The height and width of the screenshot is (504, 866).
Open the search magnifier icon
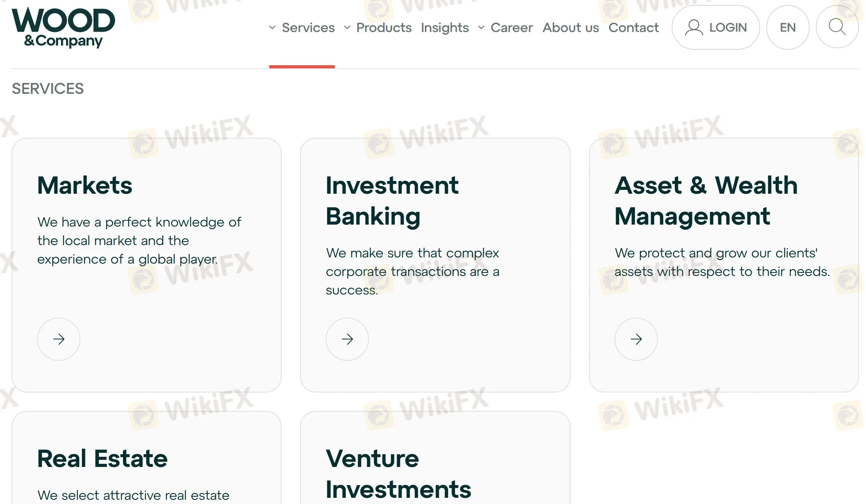837,27
